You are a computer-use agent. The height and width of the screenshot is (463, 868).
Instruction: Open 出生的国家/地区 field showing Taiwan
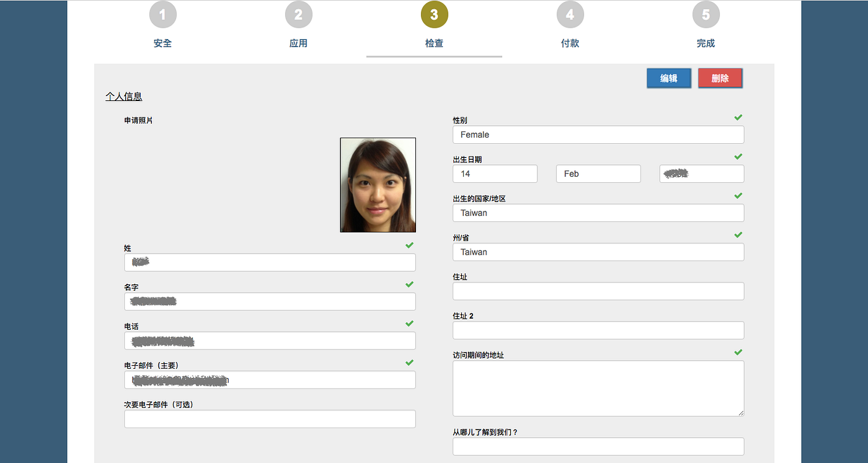coord(598,213)
